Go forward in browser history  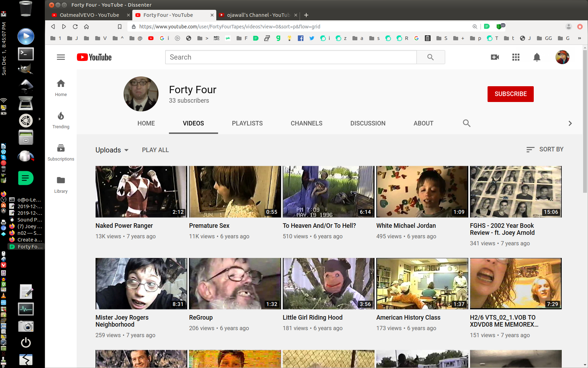[64, 27]
